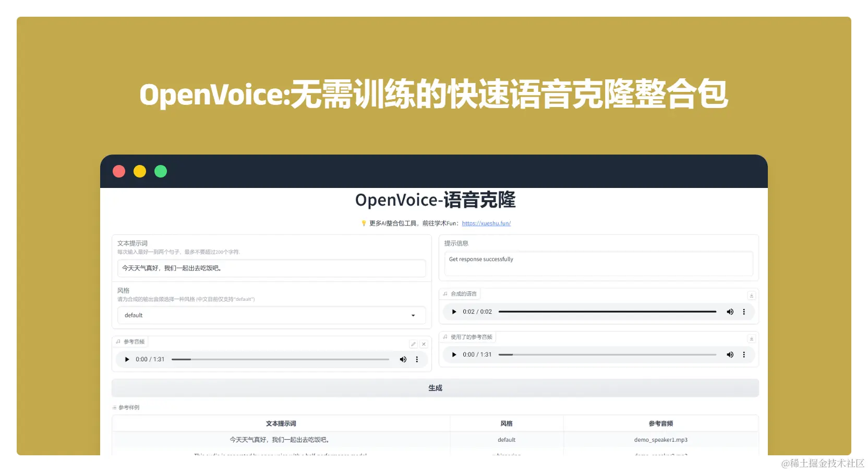The height and width of the screenshot is (472, 868).
Task: Open more options on 使用了的参考音频 player
Action: [x=744, y=355]
